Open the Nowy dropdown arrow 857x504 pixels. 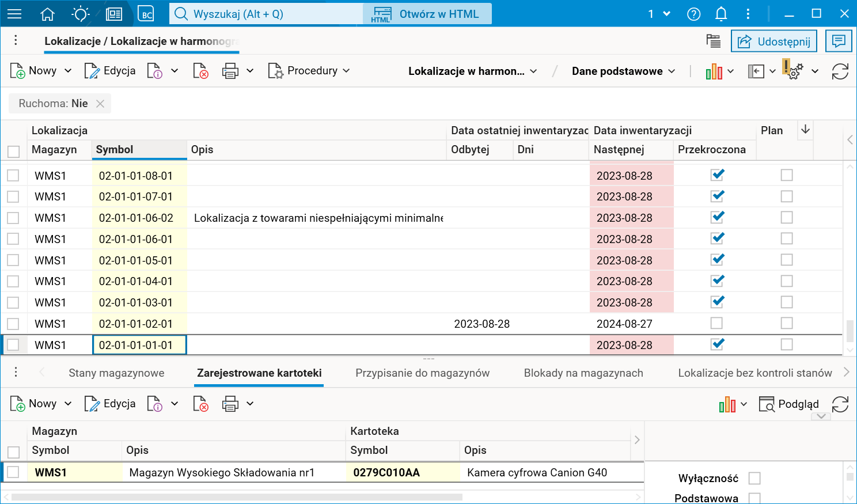click(x=67, y=70)
